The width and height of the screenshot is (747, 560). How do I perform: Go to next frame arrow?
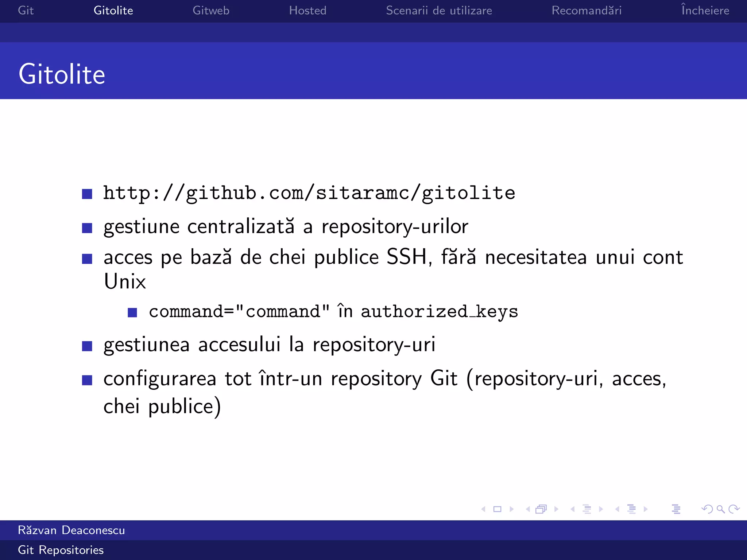556,509
